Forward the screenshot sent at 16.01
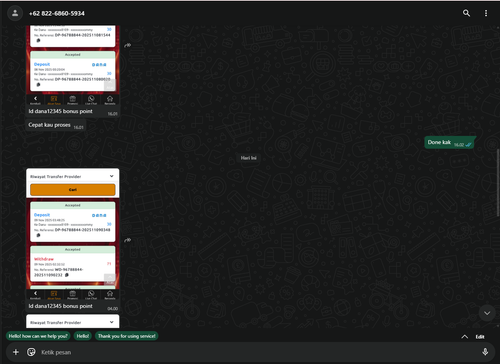 128,45
